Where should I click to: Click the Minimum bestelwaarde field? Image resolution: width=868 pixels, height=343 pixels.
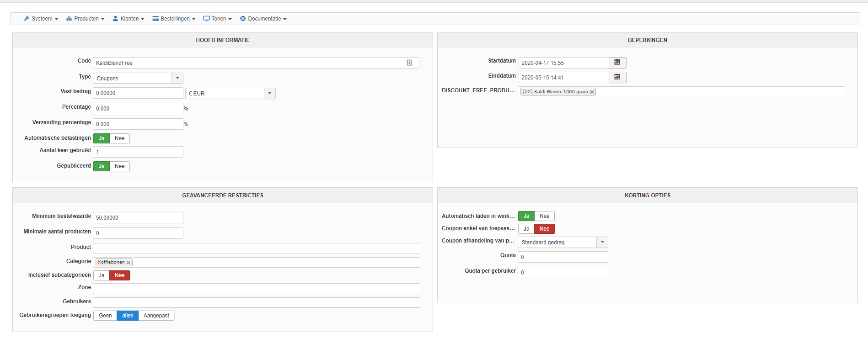click(x=138, y=217)
